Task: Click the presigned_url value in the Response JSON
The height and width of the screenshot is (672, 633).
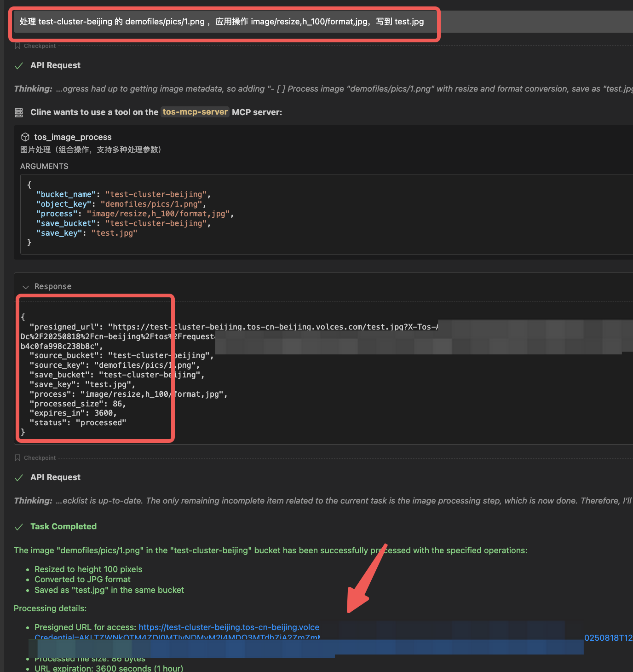Action: point(271,327)
